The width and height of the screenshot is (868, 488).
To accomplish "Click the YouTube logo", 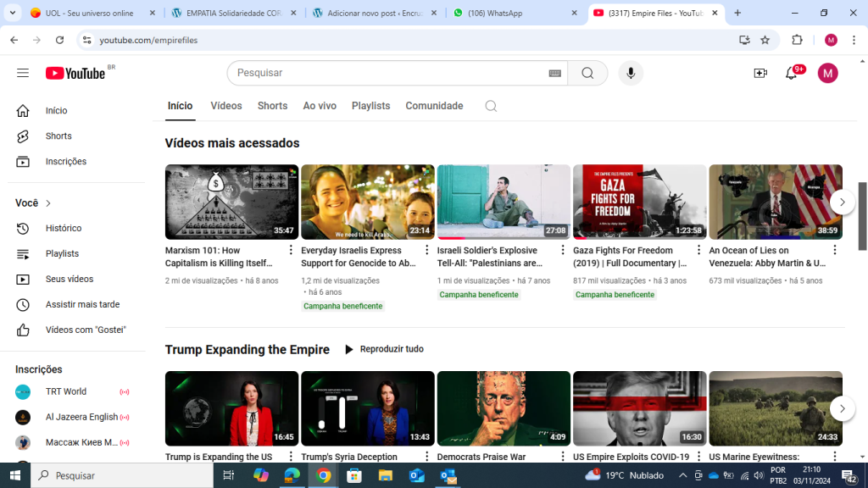I will click(x=76, y=73).
